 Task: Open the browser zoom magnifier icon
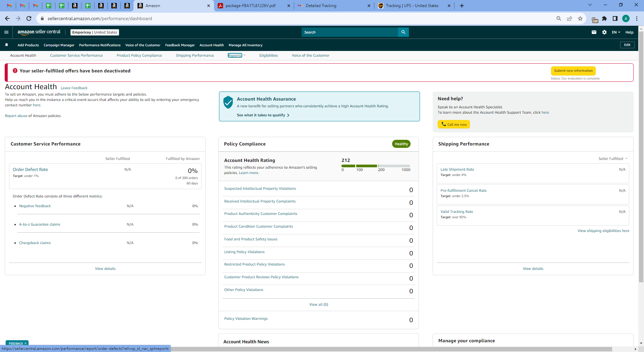(559, 18)
